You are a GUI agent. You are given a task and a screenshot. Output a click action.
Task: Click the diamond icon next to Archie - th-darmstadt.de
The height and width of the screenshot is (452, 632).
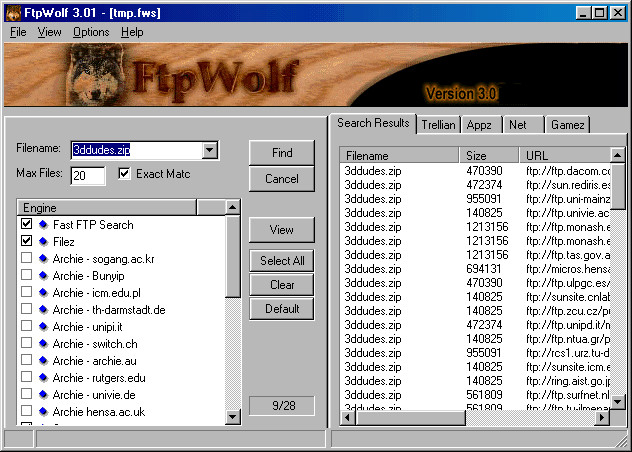pos(43,310)
